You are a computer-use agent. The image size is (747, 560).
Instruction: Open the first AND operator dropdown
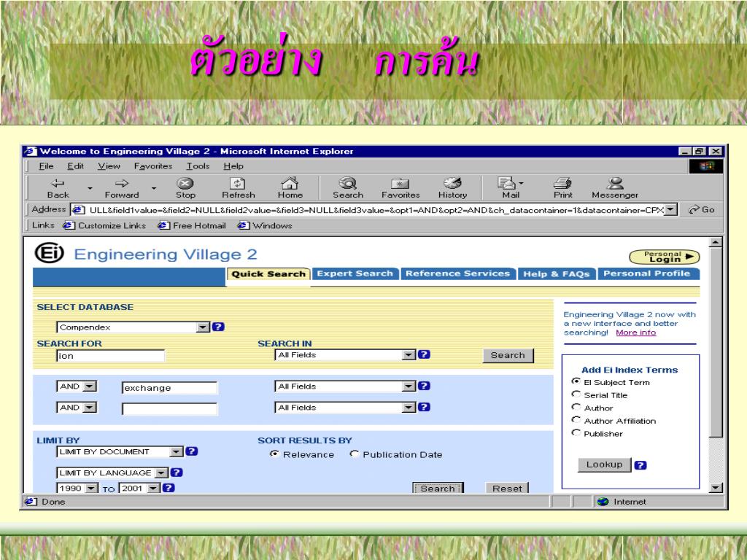(90, 386)
